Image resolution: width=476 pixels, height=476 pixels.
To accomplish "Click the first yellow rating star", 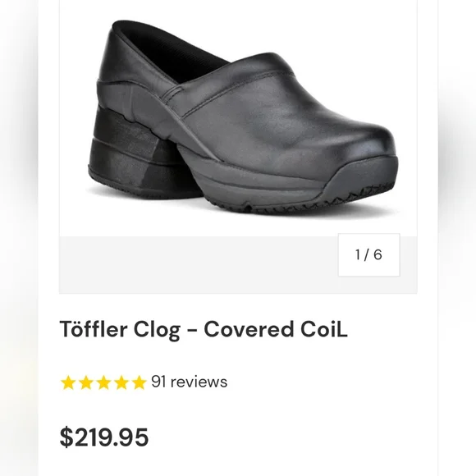I will coord(68,382).
